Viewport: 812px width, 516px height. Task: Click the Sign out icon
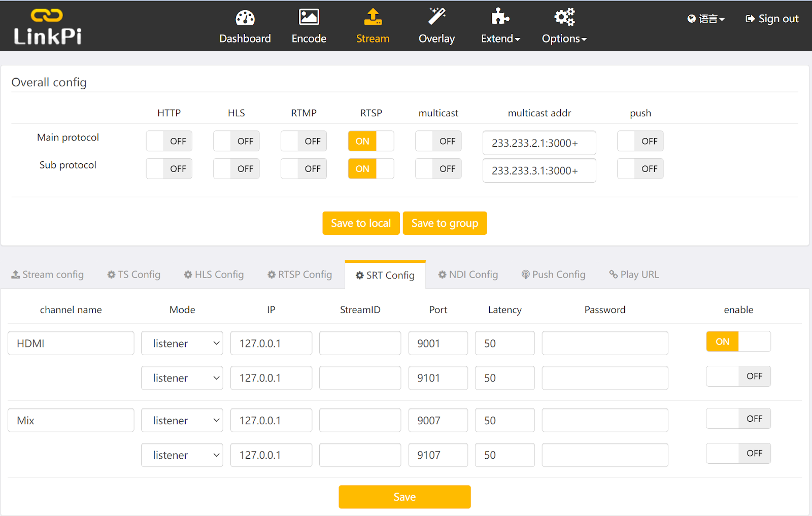point(750,19)
